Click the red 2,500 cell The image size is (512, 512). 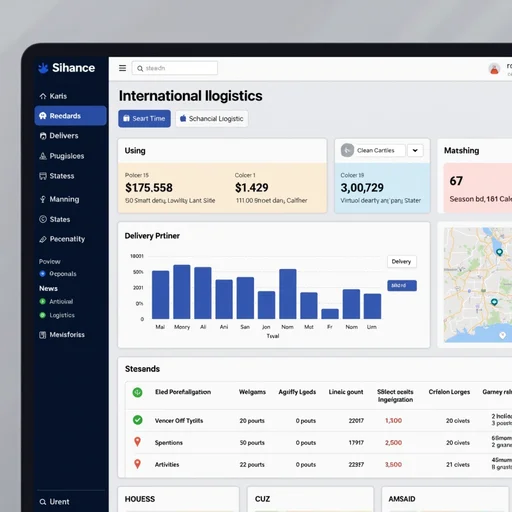coord(393,443)
